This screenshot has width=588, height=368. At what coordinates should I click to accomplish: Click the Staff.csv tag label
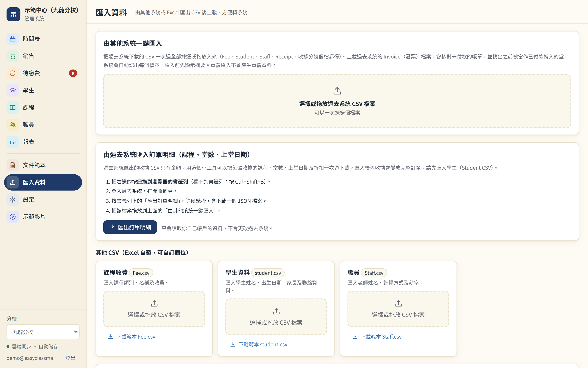tap(374, 273)
